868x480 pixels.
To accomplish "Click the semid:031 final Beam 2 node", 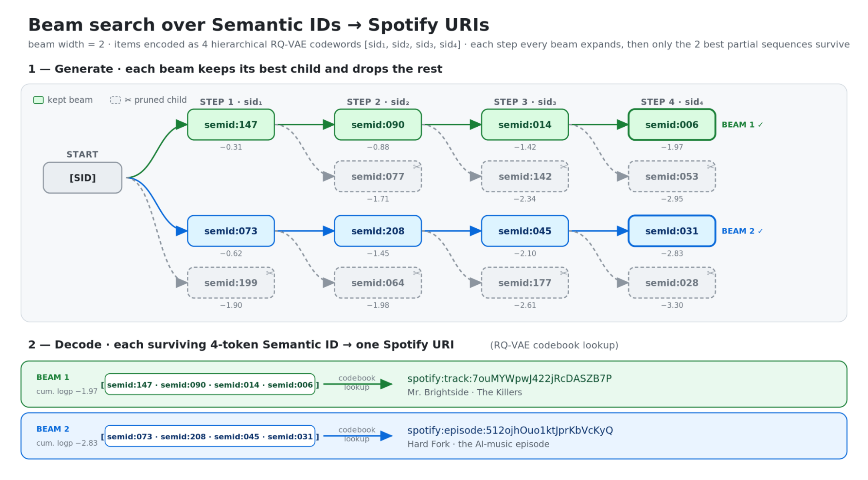I will [672, 231].
